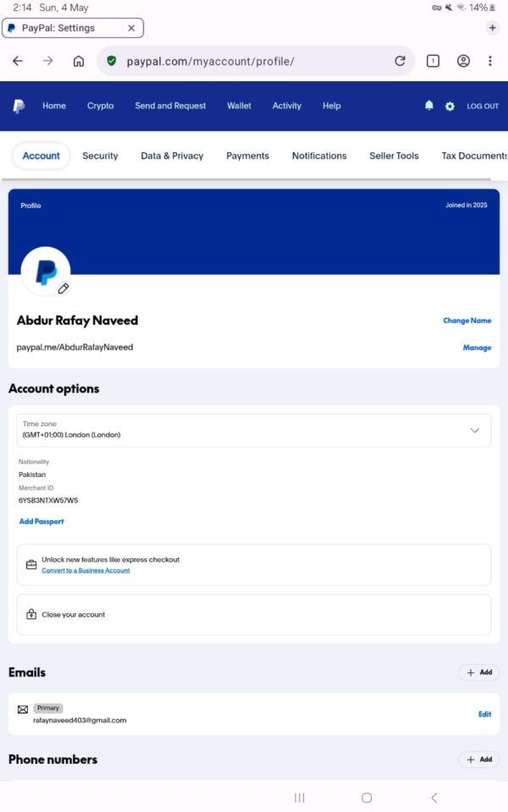Click Convert to a Business Account link

click(x=86, y=571)
